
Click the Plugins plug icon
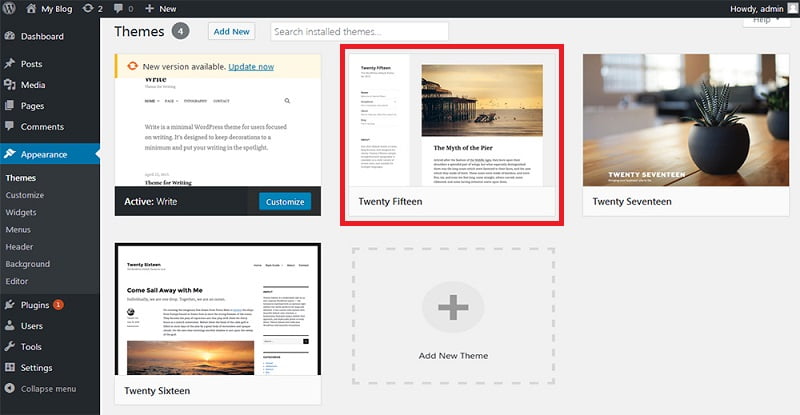(x=10, y=304)
